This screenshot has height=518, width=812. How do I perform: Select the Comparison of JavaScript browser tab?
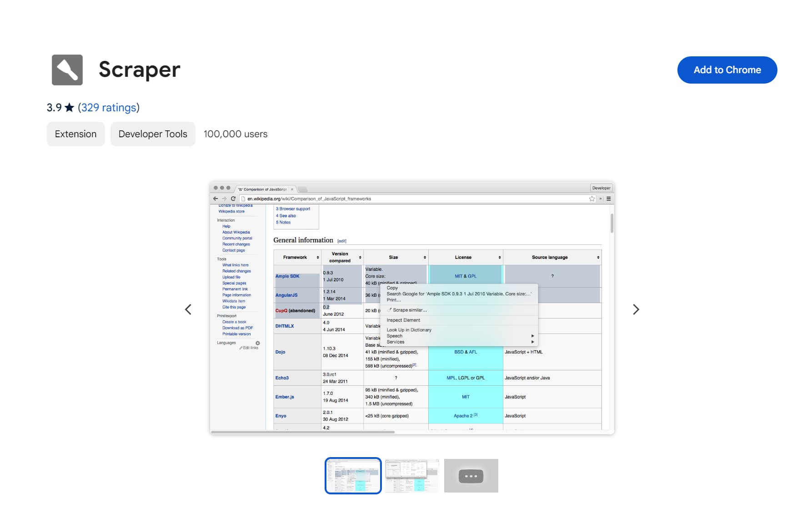264,189
